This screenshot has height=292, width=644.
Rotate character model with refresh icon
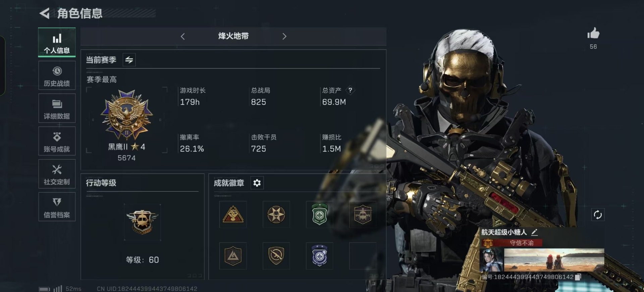pos(598,215)
